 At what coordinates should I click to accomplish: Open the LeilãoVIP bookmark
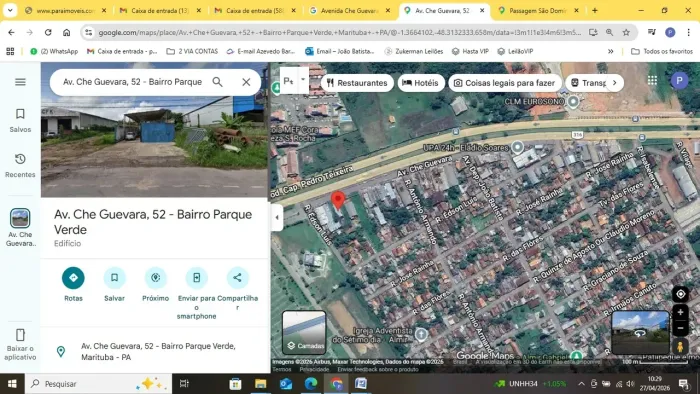(x=515, y=51)
